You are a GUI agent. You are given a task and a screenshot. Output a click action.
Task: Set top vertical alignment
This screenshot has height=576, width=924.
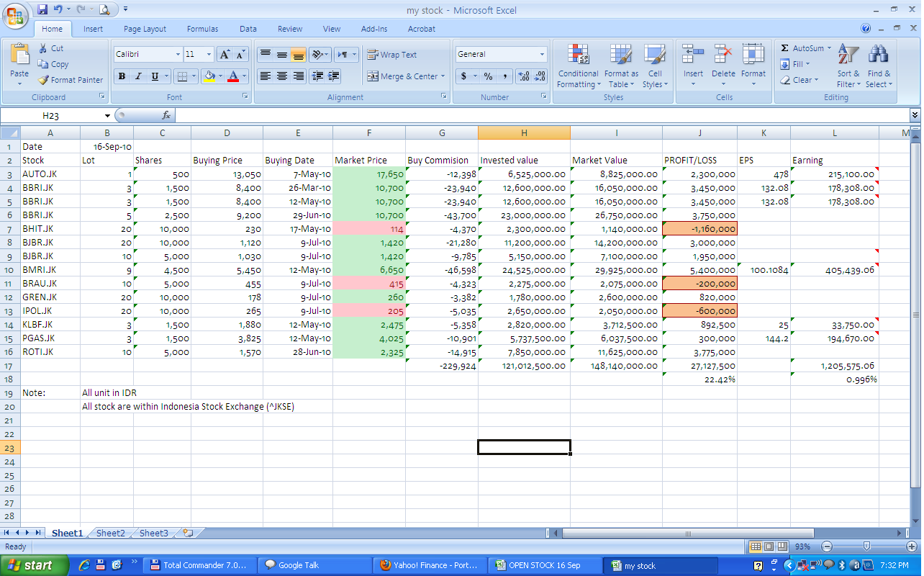tap(265, 55)
